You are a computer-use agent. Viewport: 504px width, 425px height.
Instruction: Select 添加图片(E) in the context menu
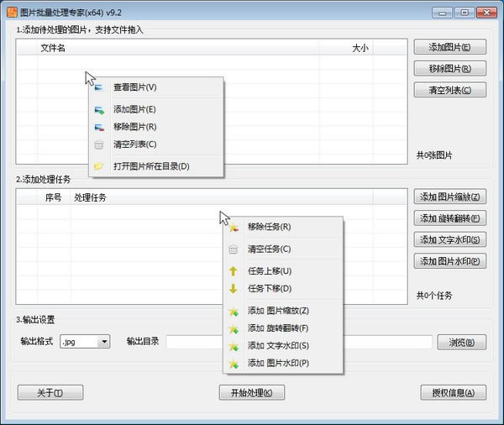(134, 109)
